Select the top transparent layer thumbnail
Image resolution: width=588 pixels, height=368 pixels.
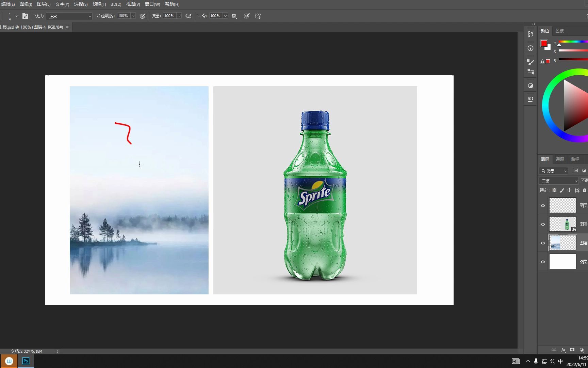click(x=563, y=205)
